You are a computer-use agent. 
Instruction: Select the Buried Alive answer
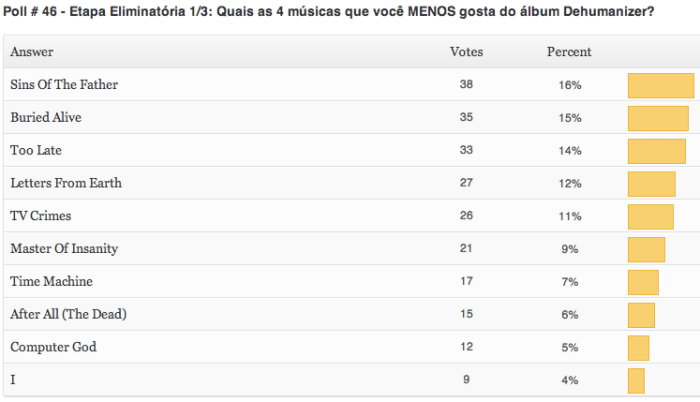(46, 118)
